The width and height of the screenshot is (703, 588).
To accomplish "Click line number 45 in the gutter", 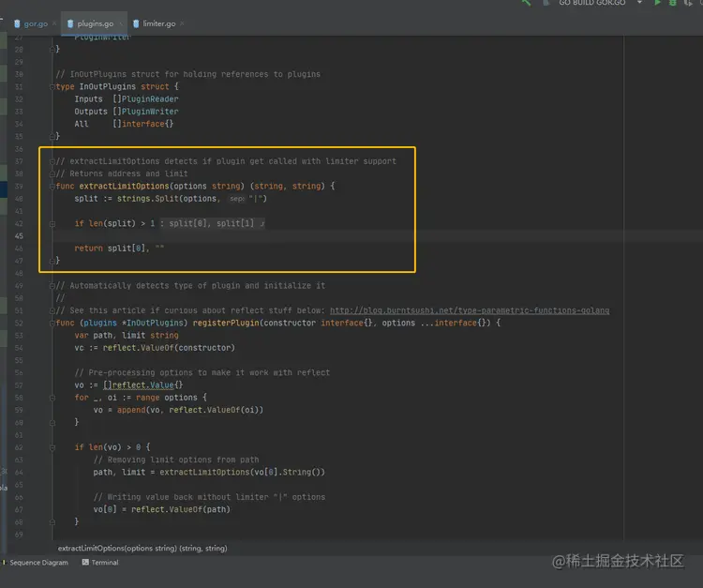I will pyautogui.click(x=19, y=236).
